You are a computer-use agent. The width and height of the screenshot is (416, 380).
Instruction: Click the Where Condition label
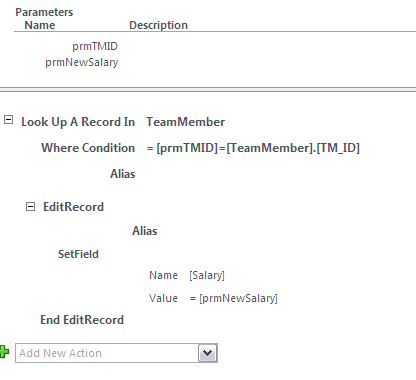[88, 148]
